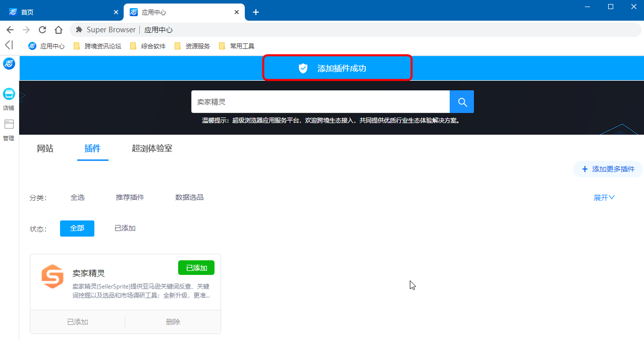Switch to the 超浏体验室 tab
The width and height of the screenshot is (644, 340).
[151, 148]
